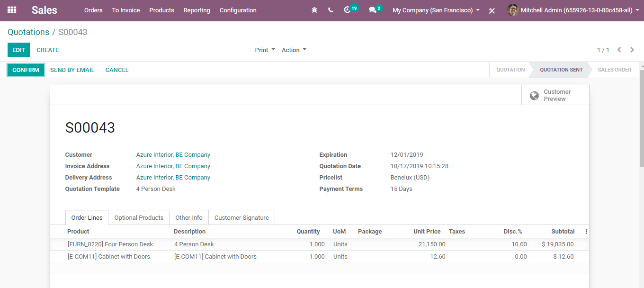Sort by Package column header

pyautogui.click(x=370, y=232)
